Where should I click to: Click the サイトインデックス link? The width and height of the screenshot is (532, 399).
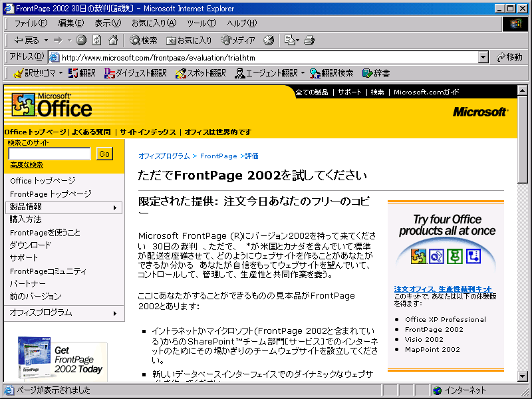coord(148,132)
